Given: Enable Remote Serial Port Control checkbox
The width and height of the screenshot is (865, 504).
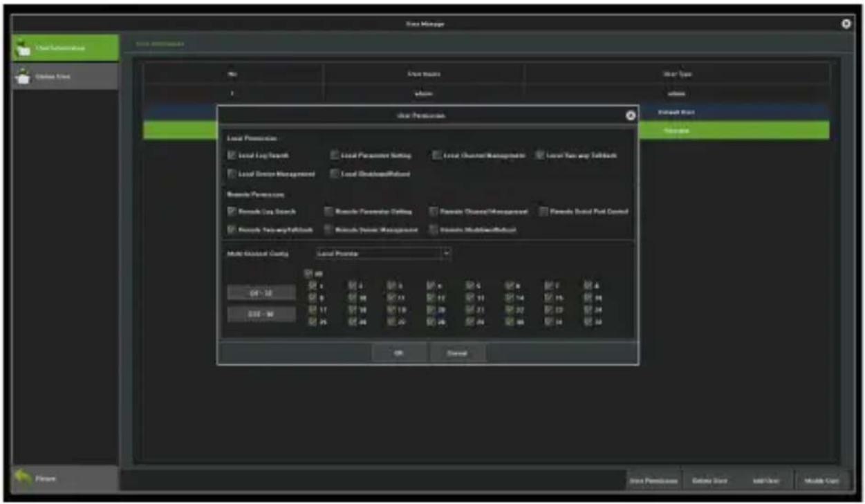Looking at the screenshot, I should point(543,212).
